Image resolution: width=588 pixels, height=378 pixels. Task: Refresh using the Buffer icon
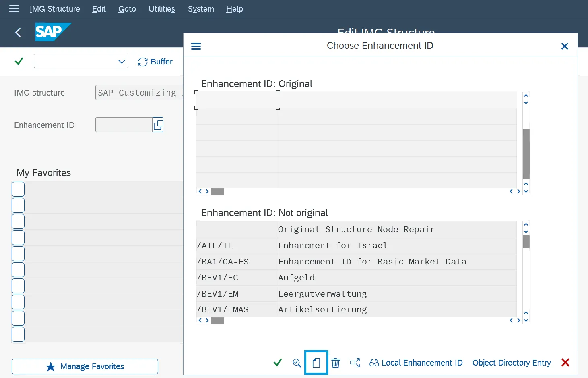click(x=143, y=62)
